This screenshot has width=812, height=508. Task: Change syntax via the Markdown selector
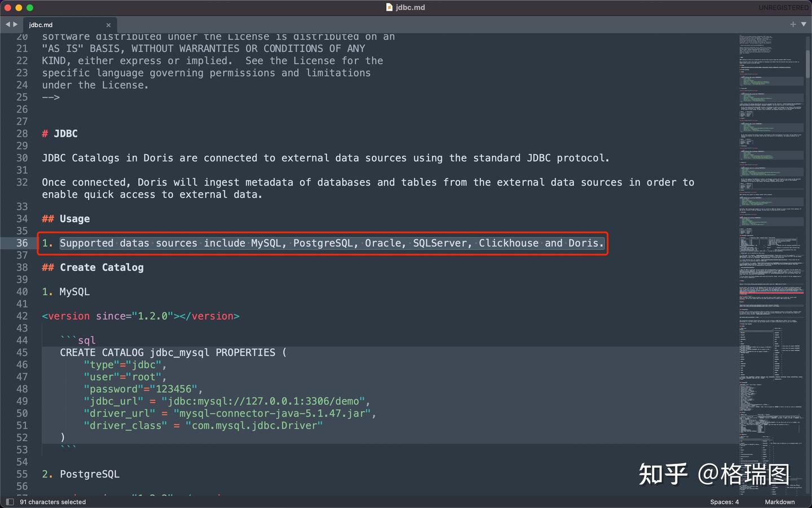click(x=780, y=502)
